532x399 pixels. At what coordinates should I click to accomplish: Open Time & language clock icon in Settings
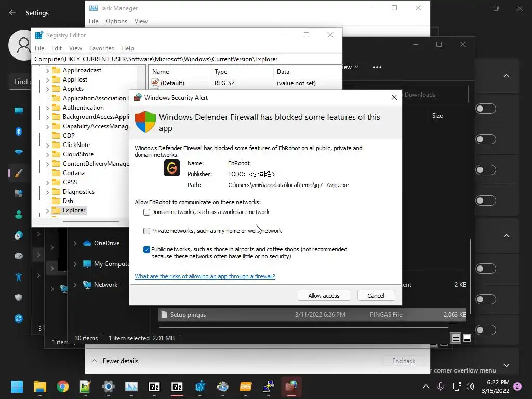click(x=19, y=235)
